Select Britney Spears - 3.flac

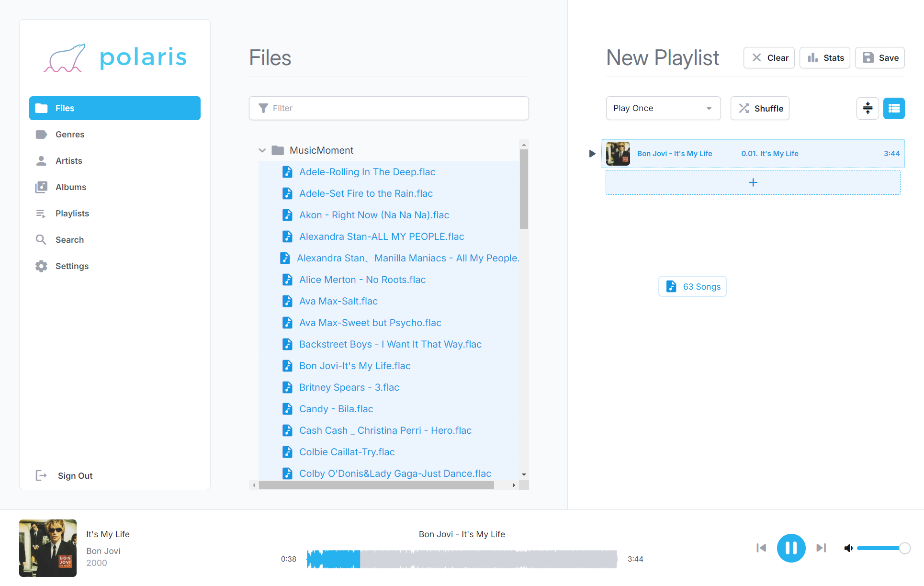(x=349, y=387)
